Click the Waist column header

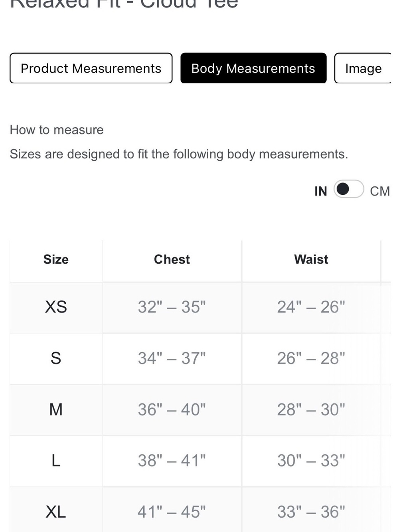coord(311,259)
